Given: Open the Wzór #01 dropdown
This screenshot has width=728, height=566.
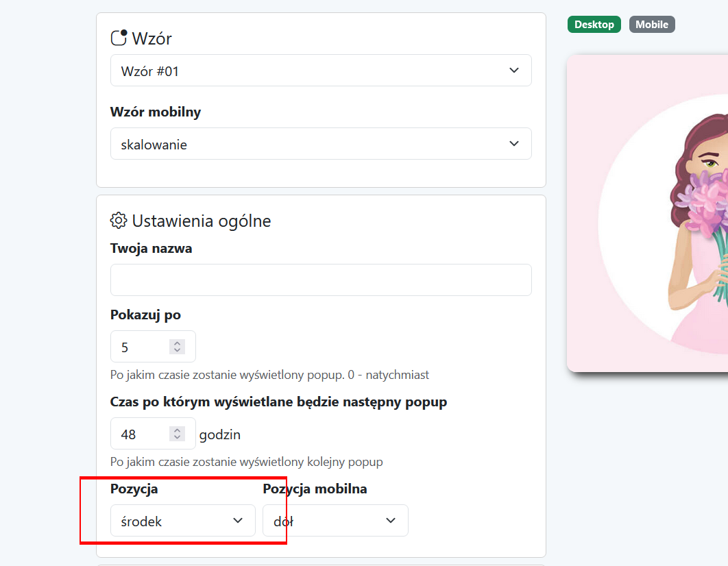Looking at the screenshot, I should (321, 71).
